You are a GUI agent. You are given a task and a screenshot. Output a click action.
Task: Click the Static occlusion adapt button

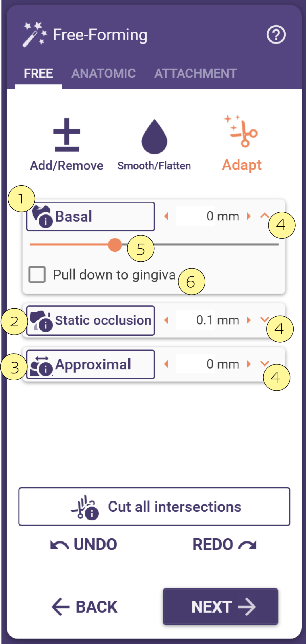(91, 320)
